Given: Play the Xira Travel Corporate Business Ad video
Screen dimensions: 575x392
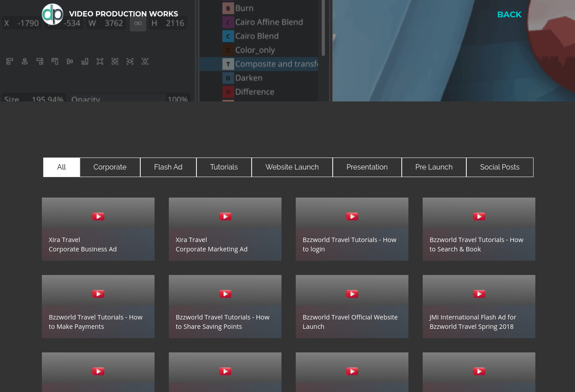Looking at the screenshot, I should [98, 217].
